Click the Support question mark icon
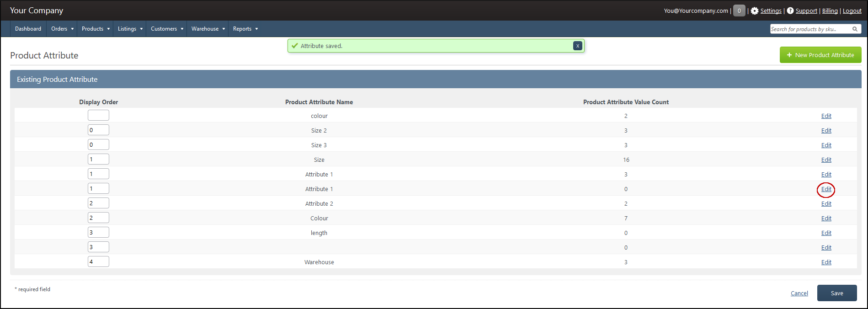The width and height of the screenshot is (868, 309). (x=790, y=11)
